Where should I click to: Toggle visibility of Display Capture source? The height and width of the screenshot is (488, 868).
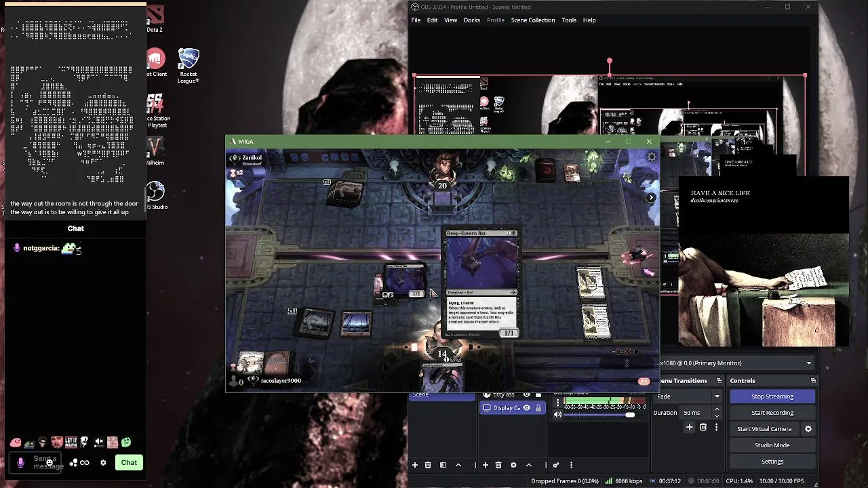pyautogui.click(x=526, y=408)
